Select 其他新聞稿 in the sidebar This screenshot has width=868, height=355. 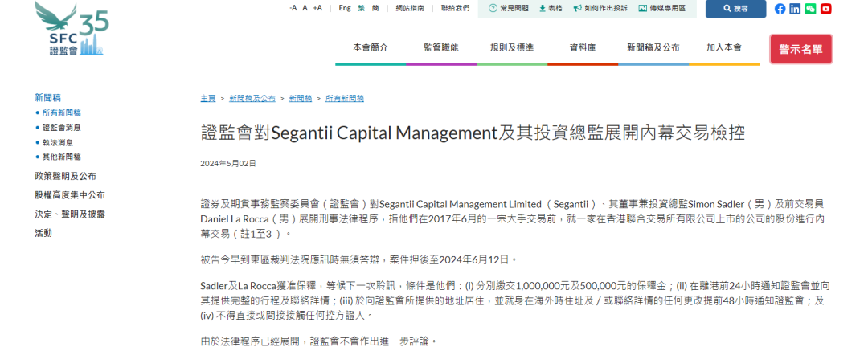coord(61,157)
